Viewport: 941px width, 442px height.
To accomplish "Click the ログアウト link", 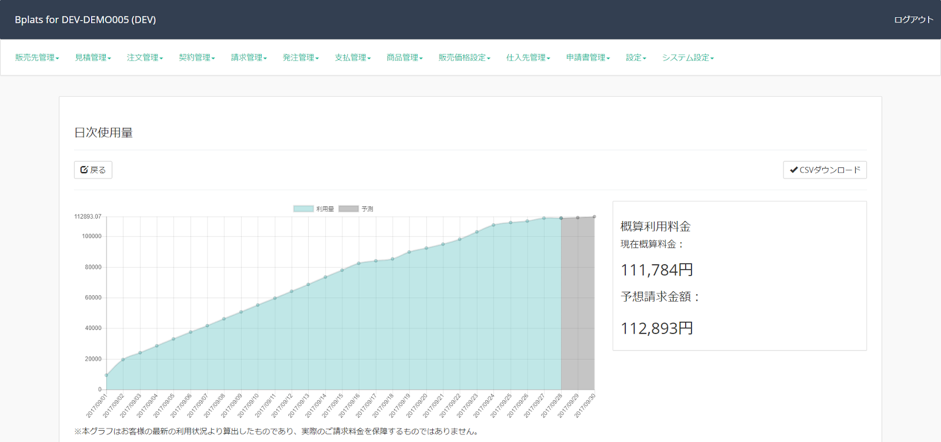I will click(x=913, y=19).
